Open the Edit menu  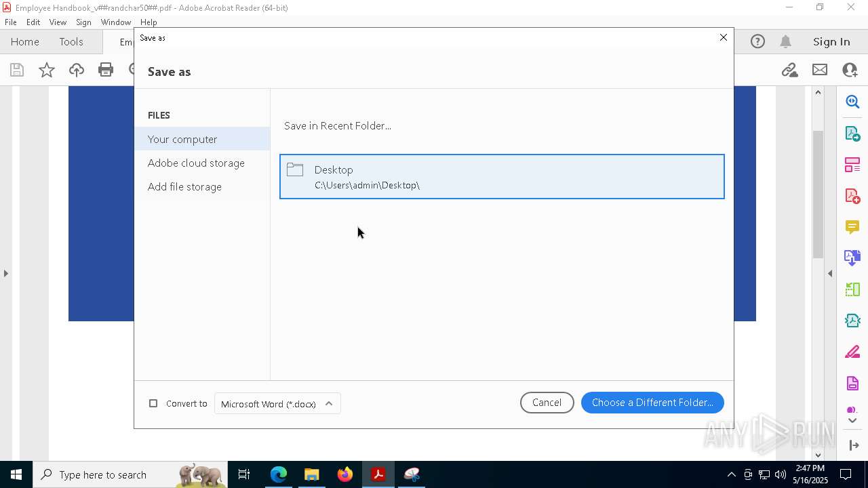click(33, 22)
